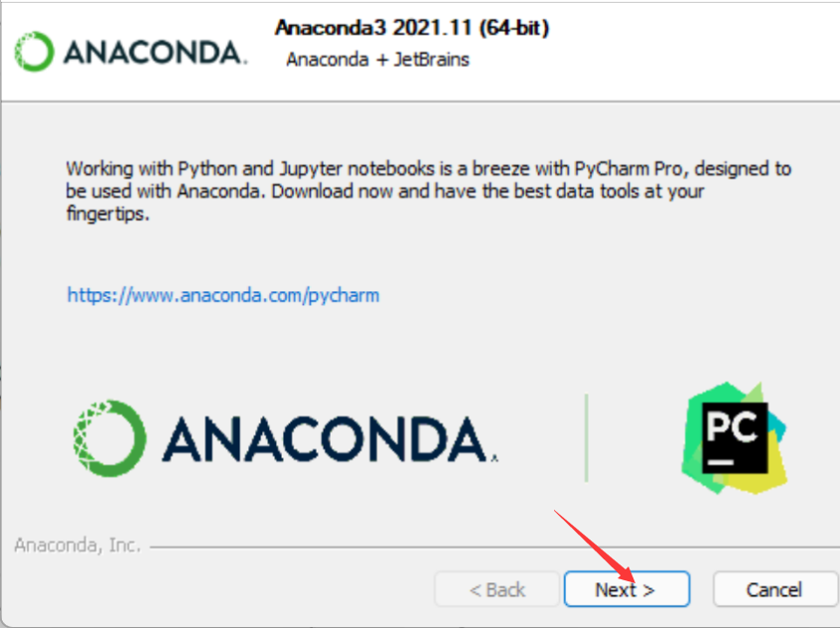Click the PyCharm PC logo icon
840x628 pixels.
click(734, 437)
